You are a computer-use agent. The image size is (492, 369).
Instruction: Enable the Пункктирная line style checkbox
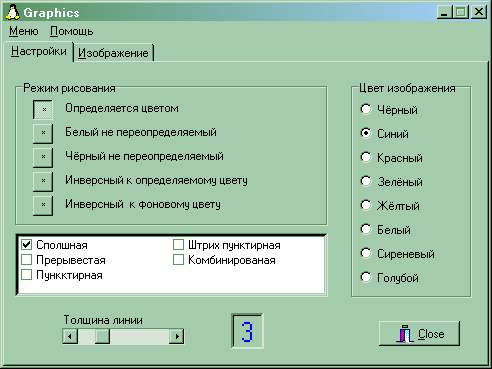26,275
